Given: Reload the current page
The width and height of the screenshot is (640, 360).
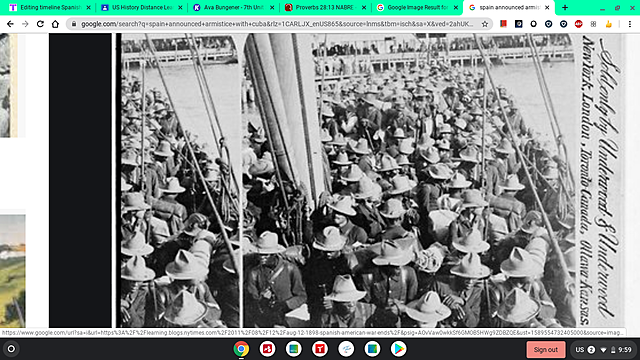Looking at the screenshot, I should coord(40,24).
